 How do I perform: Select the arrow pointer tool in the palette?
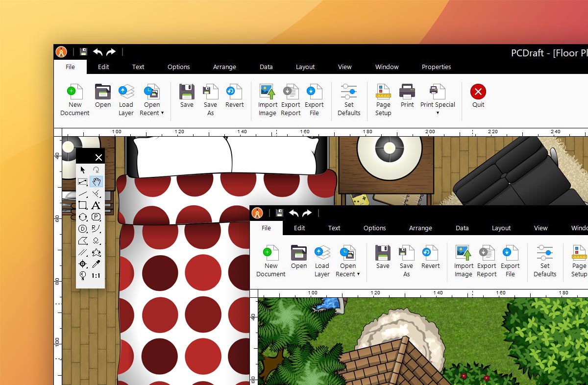[83, 170]
